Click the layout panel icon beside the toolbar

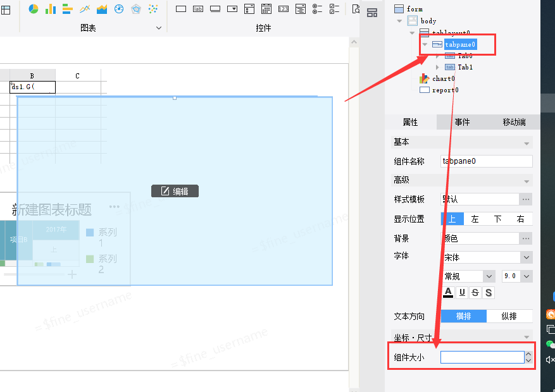click(x=372, y=13)
